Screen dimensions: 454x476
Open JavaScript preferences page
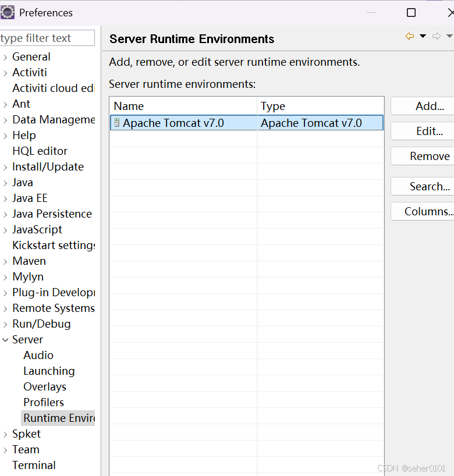(x=37, y=229)
